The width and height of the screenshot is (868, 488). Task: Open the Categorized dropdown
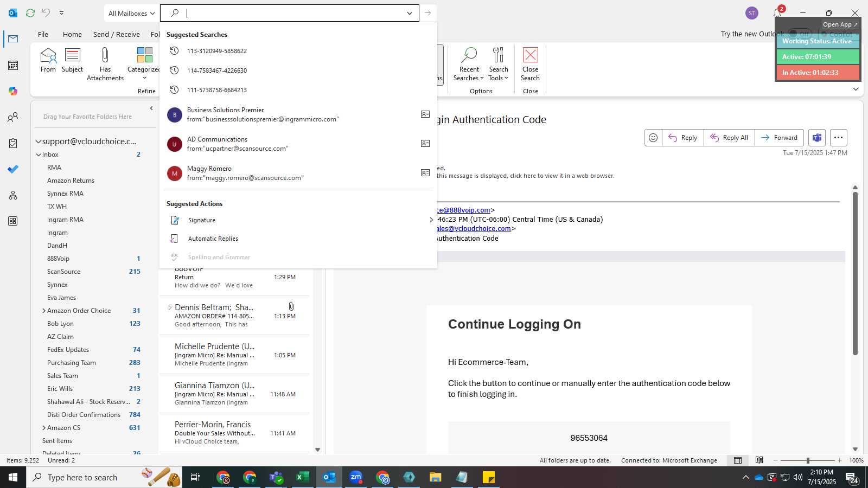144,65
